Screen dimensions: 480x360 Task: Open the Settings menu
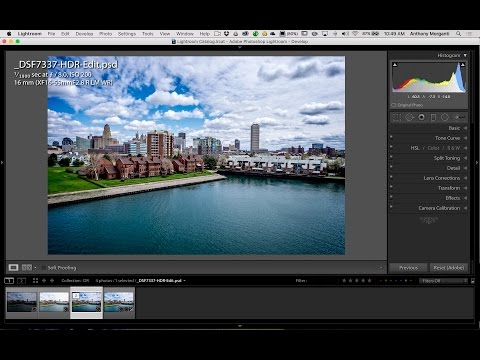point(127,34)
